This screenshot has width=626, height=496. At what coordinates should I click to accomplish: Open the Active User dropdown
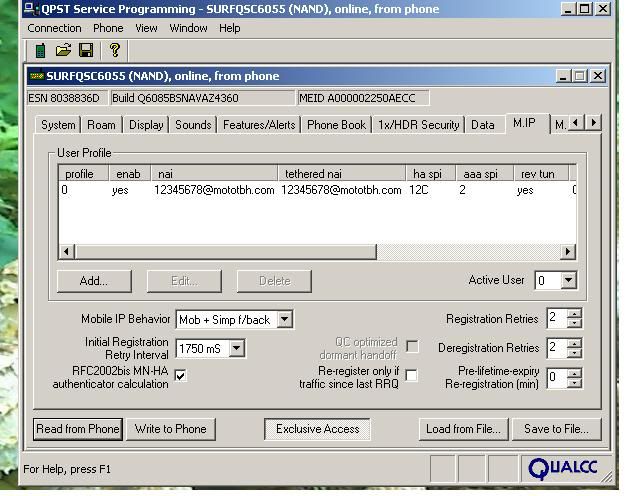(x=569, y=280)
